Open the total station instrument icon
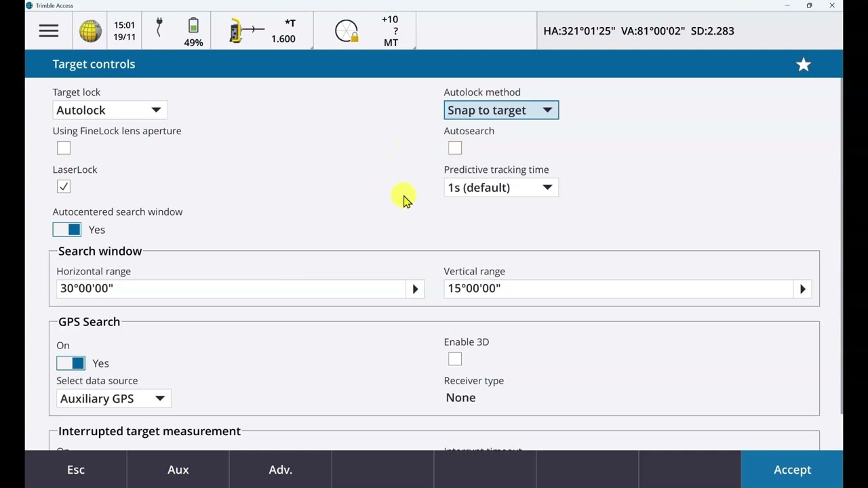The width and height of the screenshot is (868, 488). (x=245, y=30)
